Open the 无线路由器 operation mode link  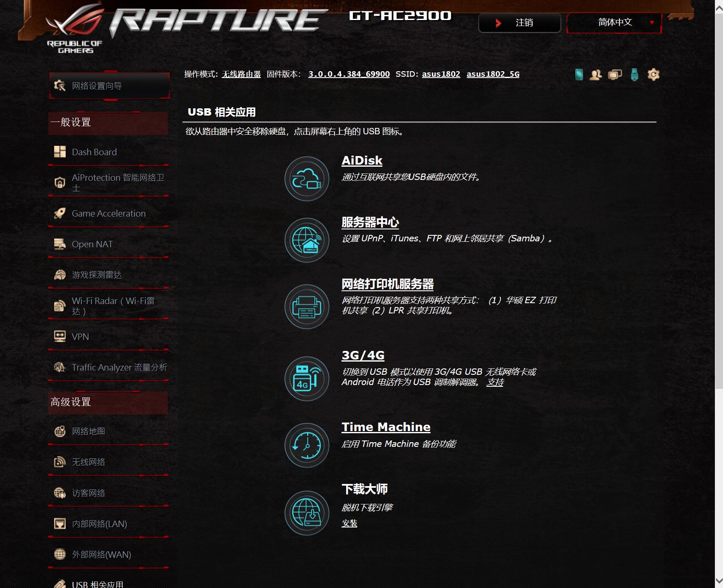click(x=241, y=74)
